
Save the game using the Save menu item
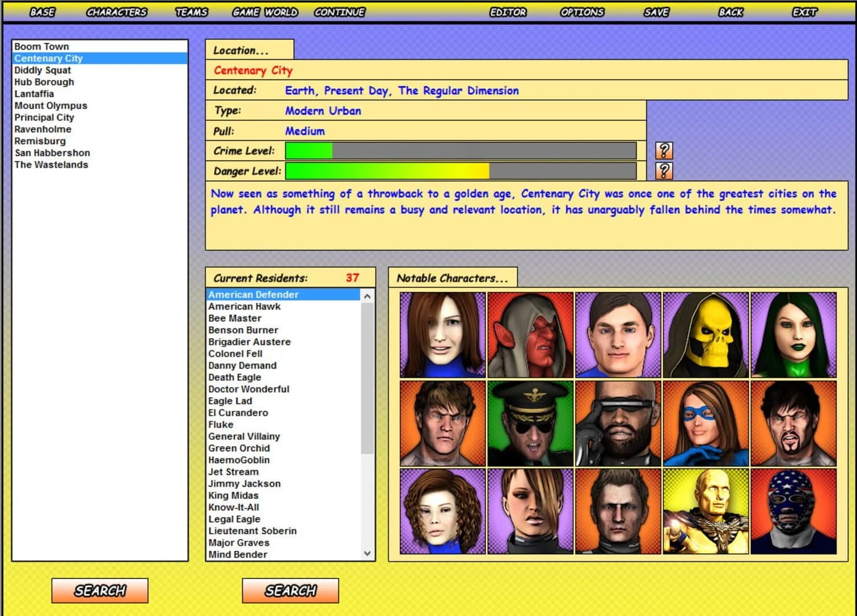coord(656,11)
